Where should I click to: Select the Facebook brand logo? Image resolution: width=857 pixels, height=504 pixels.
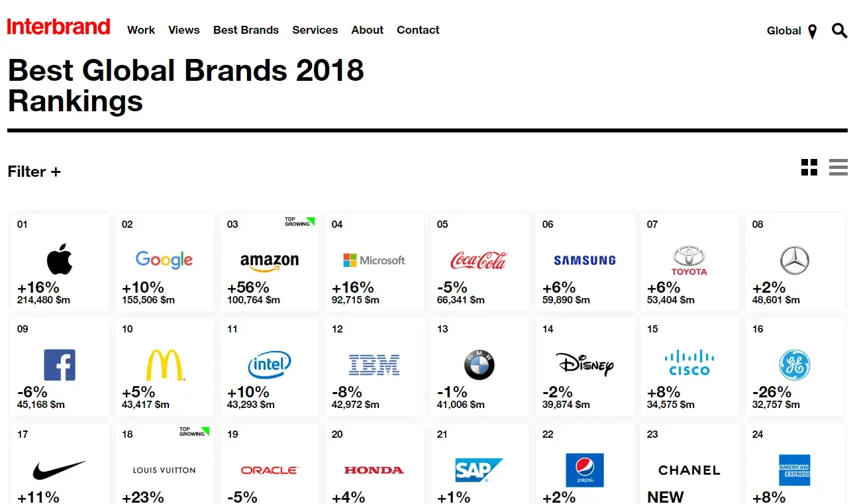60,364
